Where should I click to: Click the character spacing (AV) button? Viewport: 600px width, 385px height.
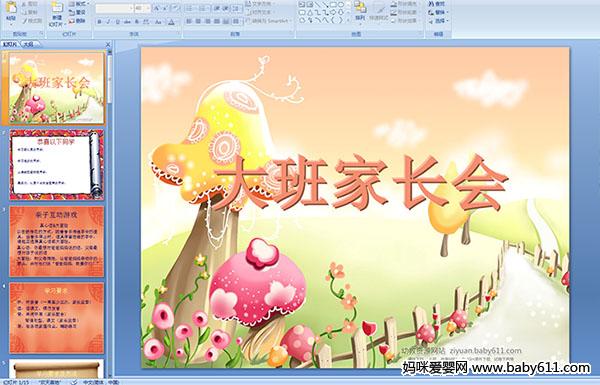pos(147,22)
